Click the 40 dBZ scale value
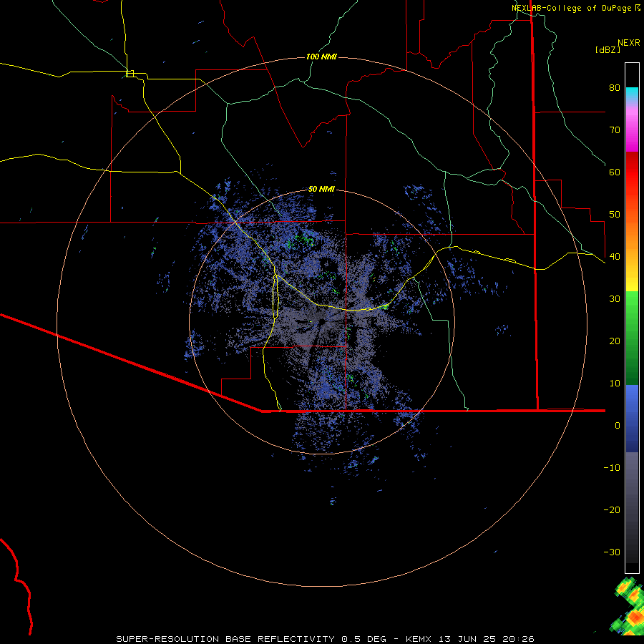This screenshot has width=644, height=644. pos(615,256)
